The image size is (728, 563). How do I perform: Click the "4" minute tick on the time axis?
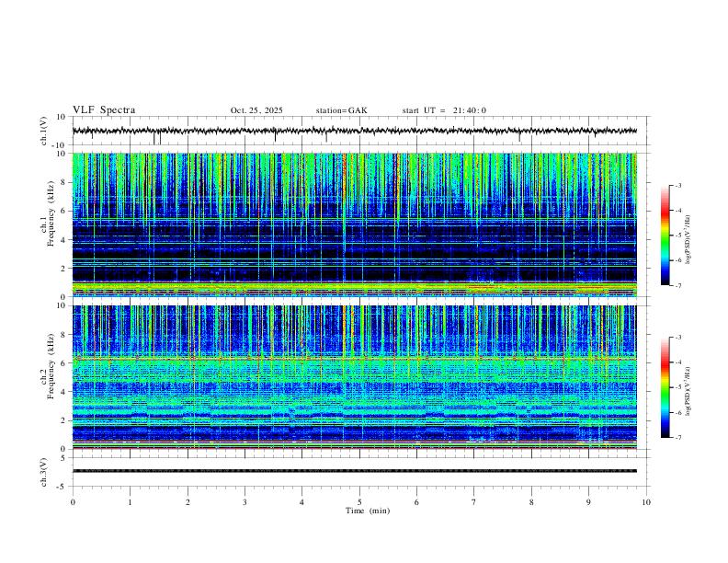coord(302,502)
